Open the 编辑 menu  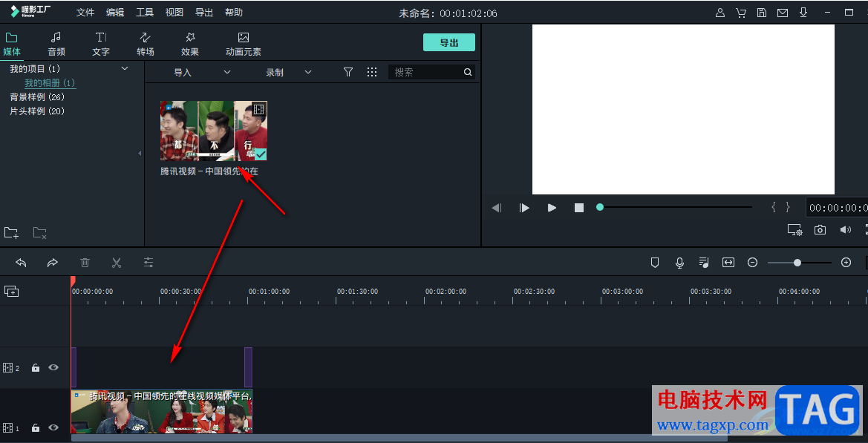coord(115,12)
